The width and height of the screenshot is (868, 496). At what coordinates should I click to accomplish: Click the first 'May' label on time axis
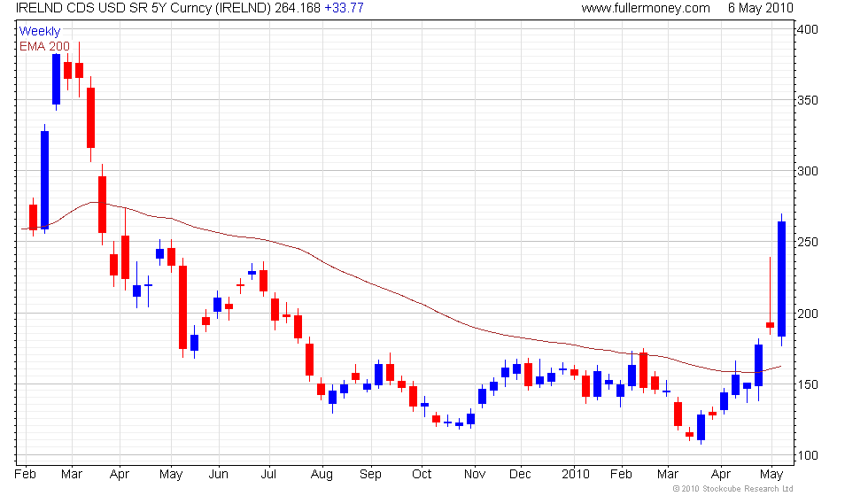coord(170,475)
